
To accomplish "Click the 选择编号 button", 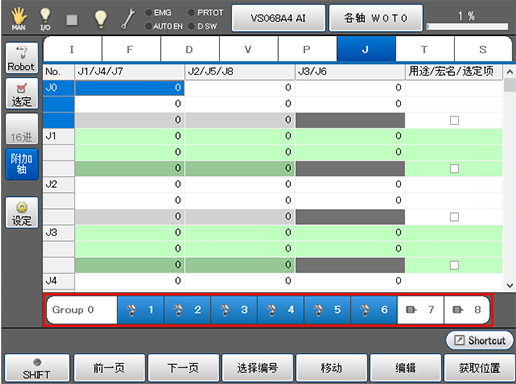I will click(257, 368).
